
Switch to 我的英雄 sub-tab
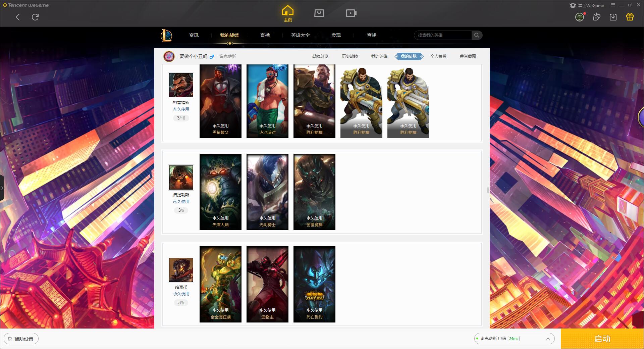click(379, 56)
